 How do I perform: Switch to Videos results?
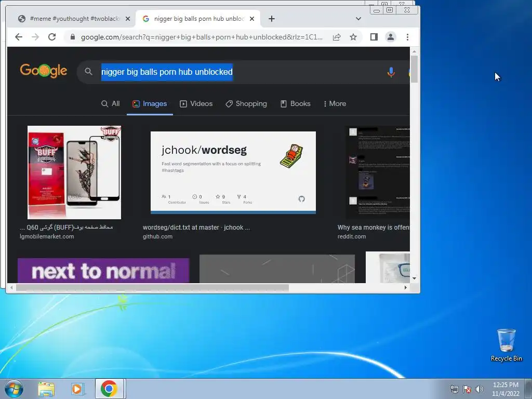coord(196,103)
